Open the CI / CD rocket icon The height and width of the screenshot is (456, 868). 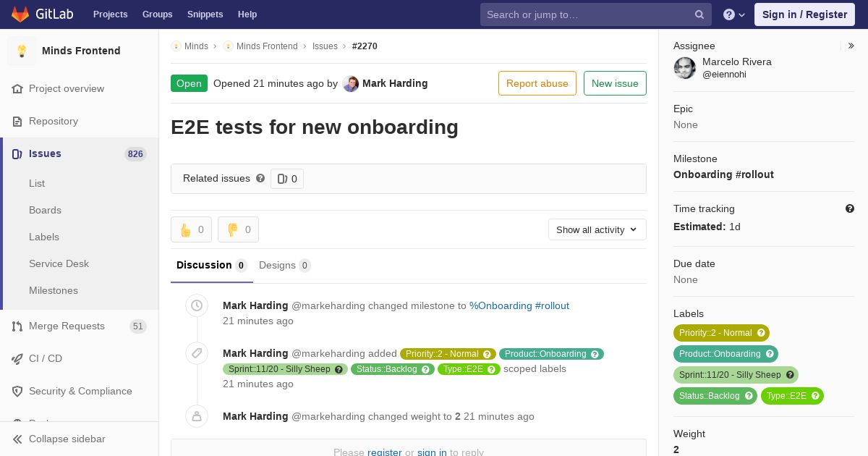[17, 359]
